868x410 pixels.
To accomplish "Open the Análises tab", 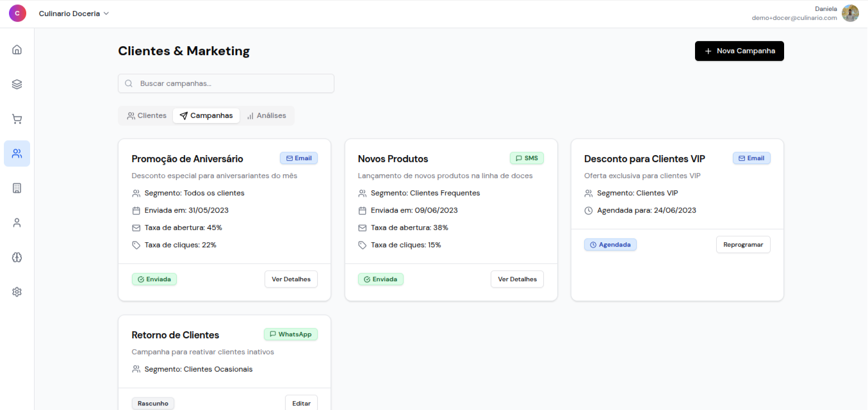I will (x=266, y=115).
